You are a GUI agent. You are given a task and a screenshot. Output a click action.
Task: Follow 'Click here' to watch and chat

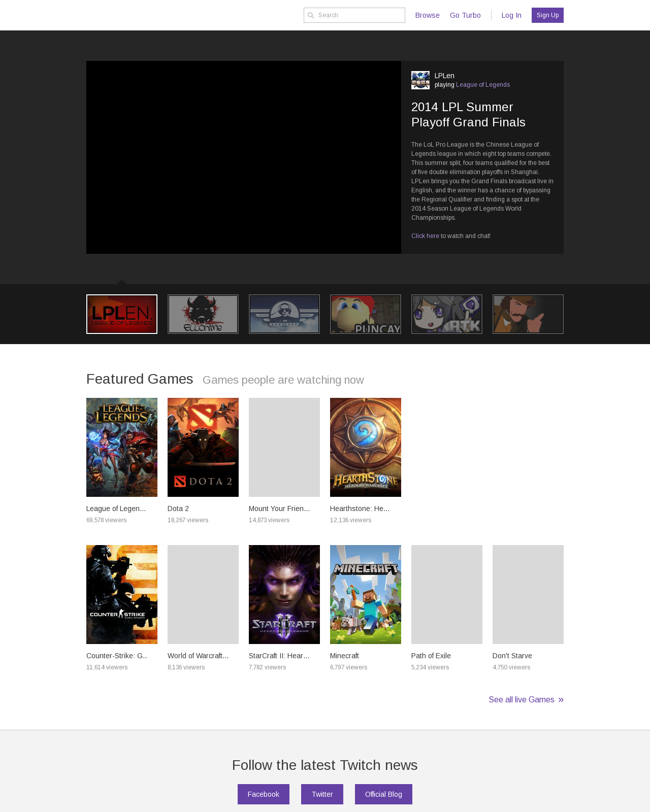pyautogui.click(x=425, y=236)
